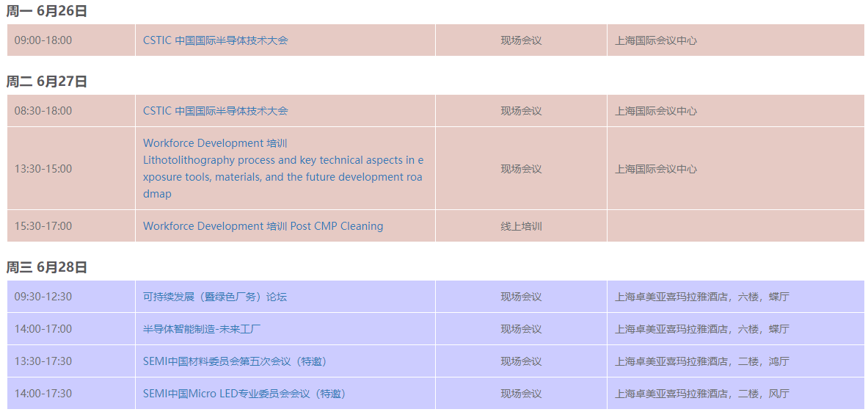Click 现场会议 in the 09:30-12:30 row
Screen dimensions: 868x412
(x=521, y=297)
